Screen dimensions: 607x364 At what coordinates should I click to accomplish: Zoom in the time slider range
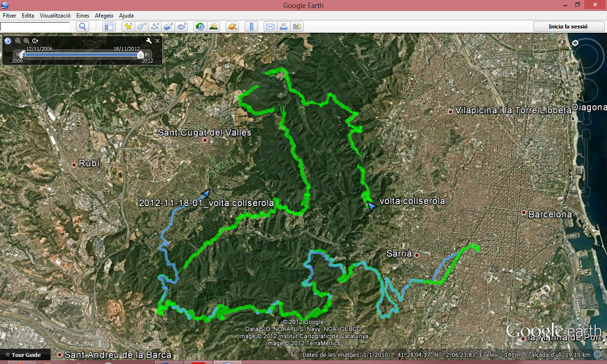tap(27, 41)
